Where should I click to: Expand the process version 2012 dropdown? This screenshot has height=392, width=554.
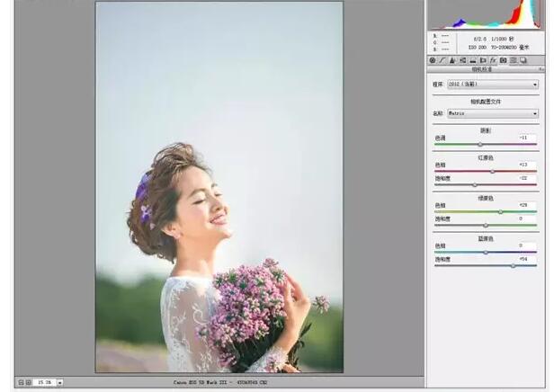[493, 85]
